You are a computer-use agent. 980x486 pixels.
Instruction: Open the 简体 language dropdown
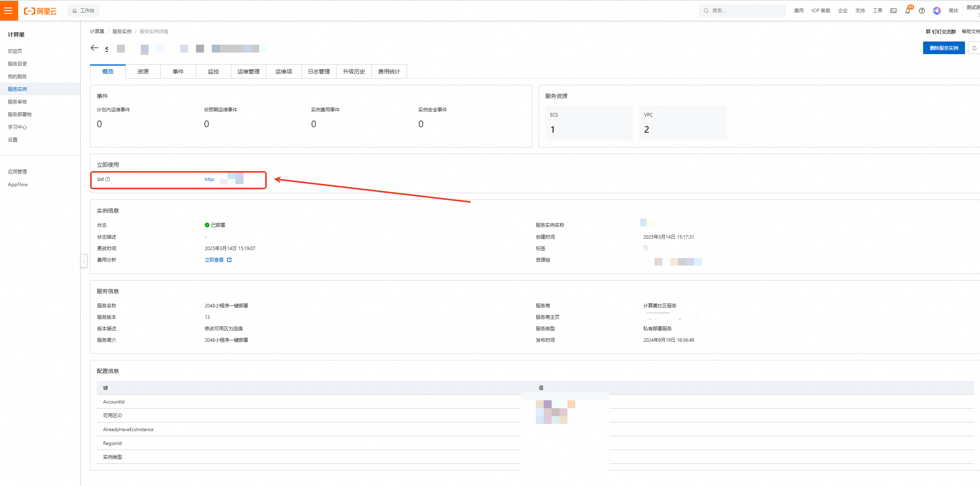[953, 11]
